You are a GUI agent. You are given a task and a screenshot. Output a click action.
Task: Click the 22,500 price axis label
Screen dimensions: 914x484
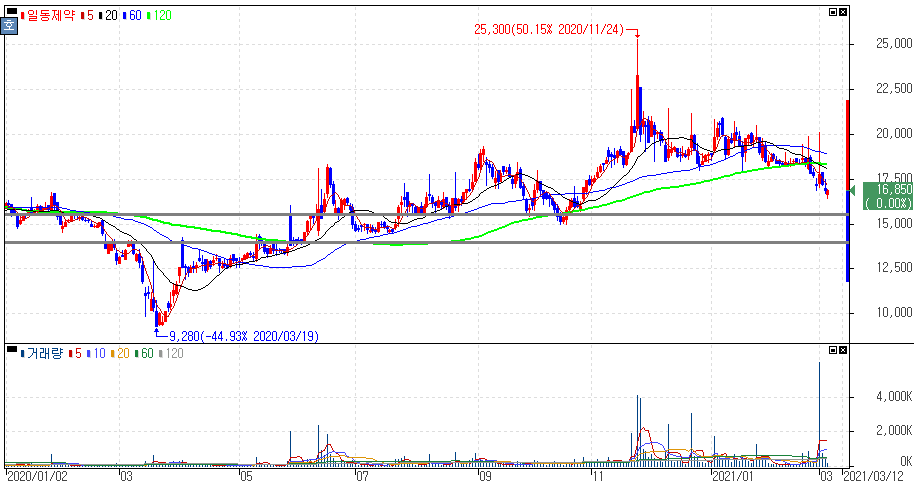tap(894, 89)
